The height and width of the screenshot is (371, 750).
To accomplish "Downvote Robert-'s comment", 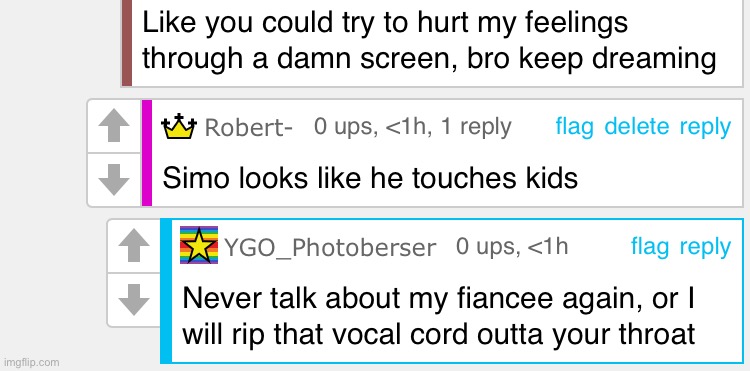I will (114, 180).
